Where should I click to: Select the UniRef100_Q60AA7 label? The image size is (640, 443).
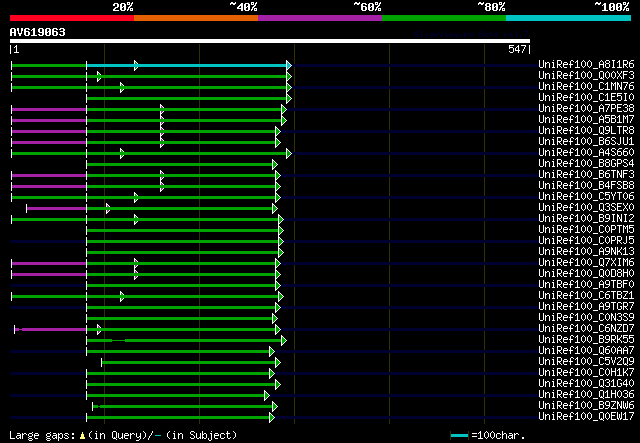pyautogui.click(x=587, y=351)
